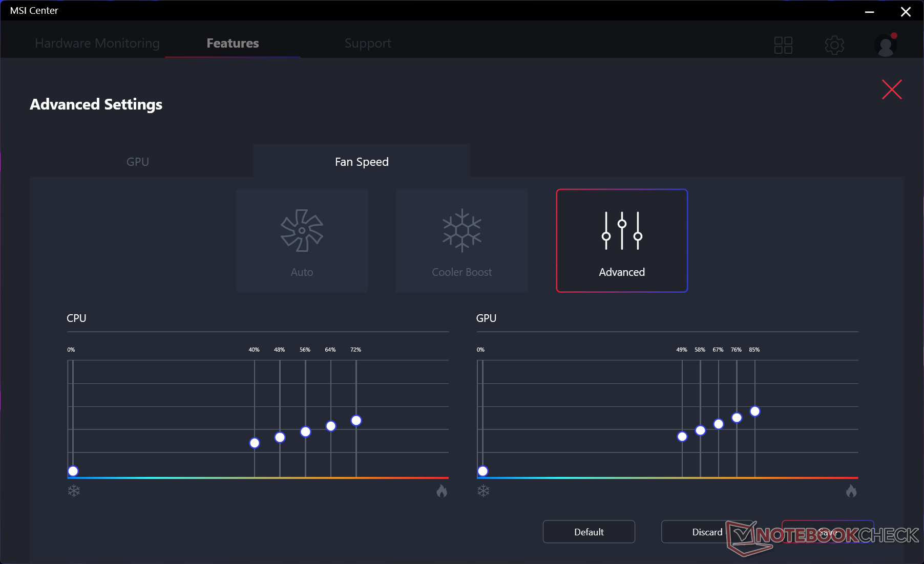Screen dimensions: 924x564
Task: Open the apps grid icon
Action: tap(783, 45)
